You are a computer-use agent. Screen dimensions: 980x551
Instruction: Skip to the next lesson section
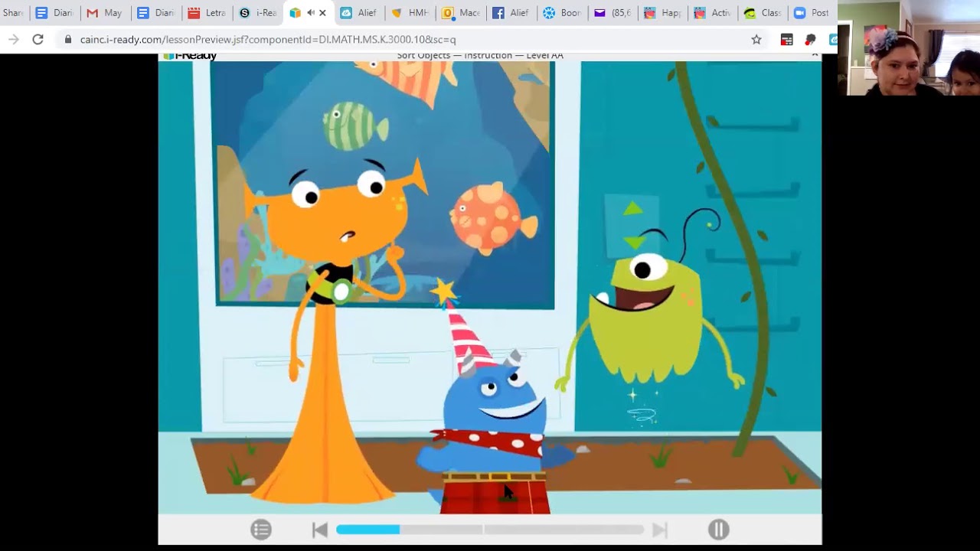[659, 530]
